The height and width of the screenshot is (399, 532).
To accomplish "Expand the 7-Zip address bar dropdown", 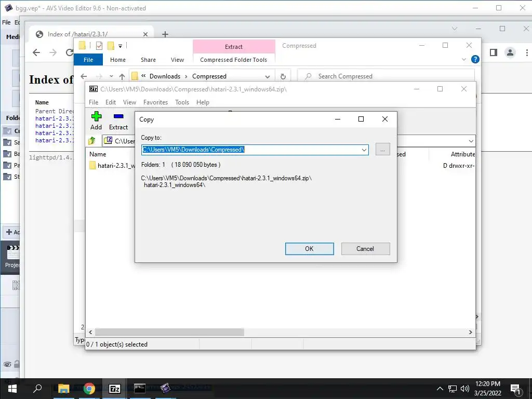I will (471, 141).
